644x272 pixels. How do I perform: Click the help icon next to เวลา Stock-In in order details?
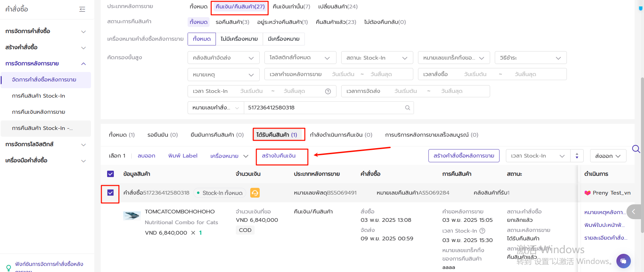[482, 231]
